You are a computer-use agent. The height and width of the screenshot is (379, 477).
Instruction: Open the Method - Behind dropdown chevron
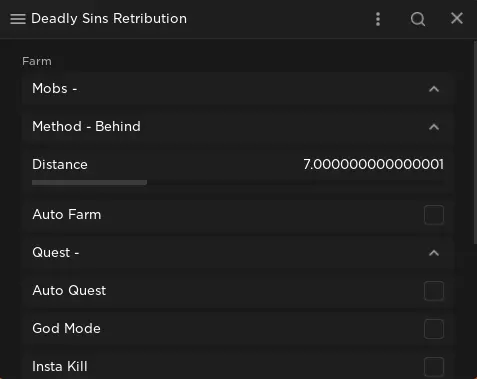pos(434,127)
